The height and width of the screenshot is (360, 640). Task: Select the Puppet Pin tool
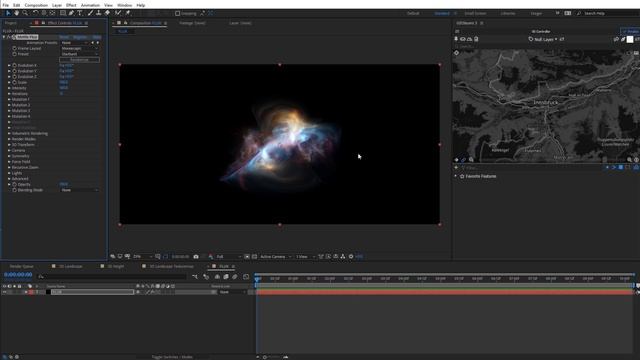pos(127,13)
